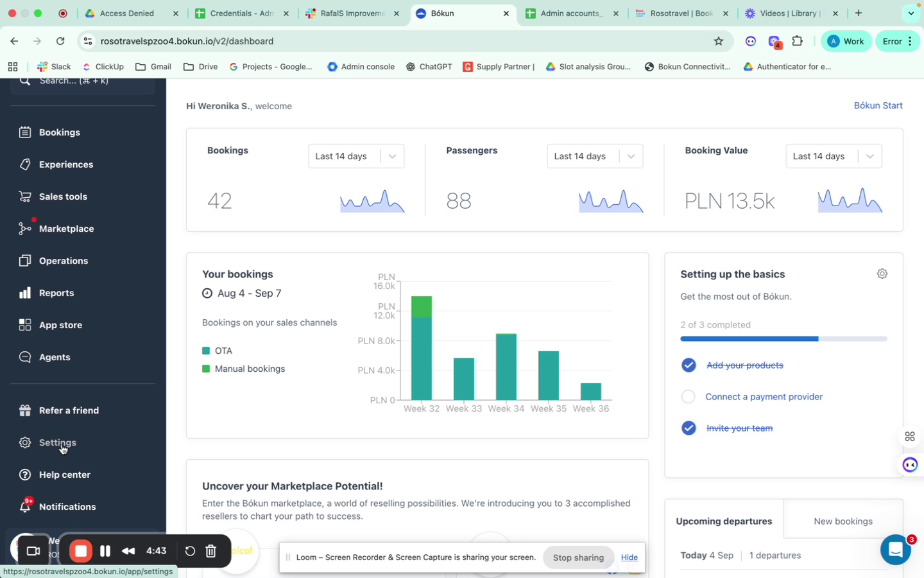Select the Upcoming departures tab

724,521
